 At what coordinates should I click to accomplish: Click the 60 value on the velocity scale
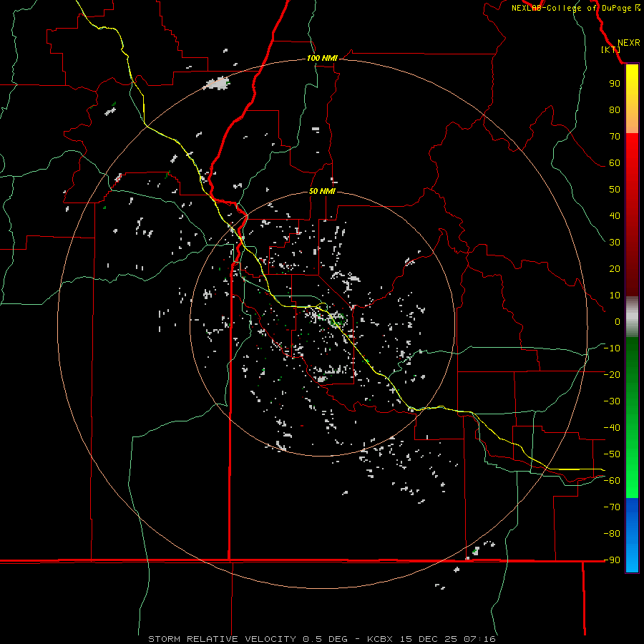coord(615,162)
